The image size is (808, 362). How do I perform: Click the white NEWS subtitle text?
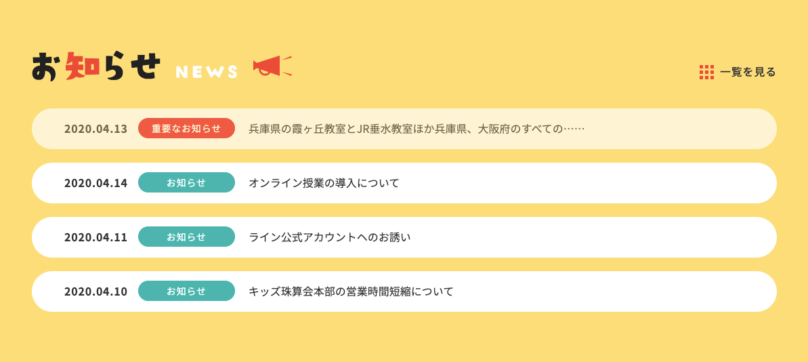207,72
